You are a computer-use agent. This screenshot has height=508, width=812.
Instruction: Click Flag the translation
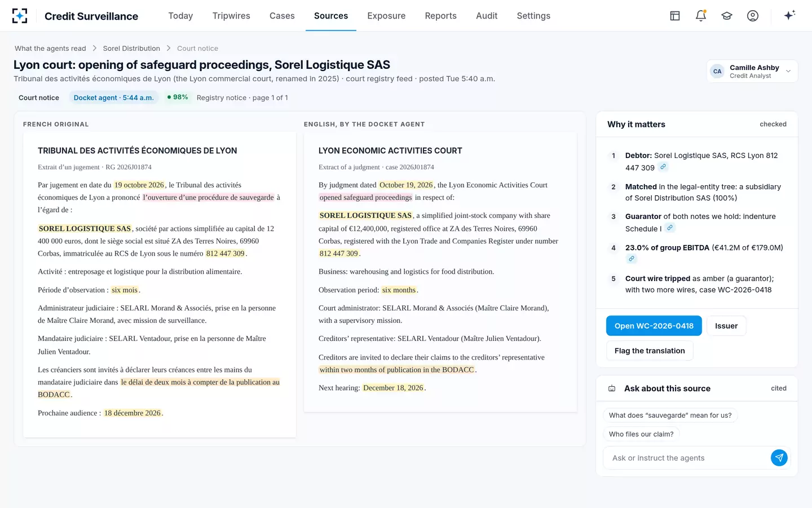point(650,351)
